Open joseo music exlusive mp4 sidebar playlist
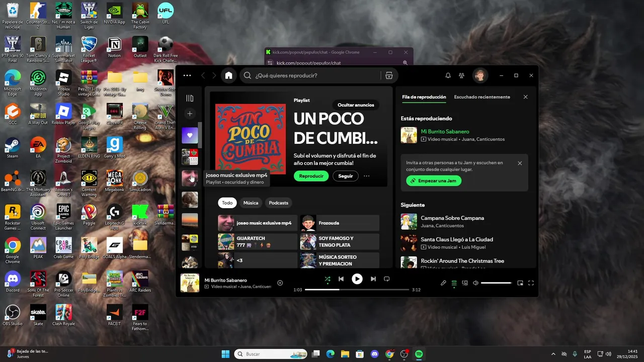The height and width of the screenshot is (362, 644). (190, 178)
